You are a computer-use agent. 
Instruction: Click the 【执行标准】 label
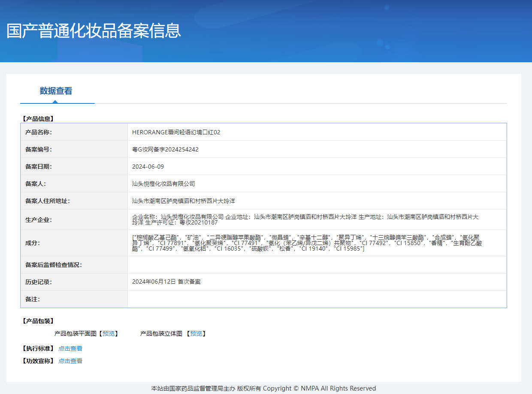coord(38,349)
